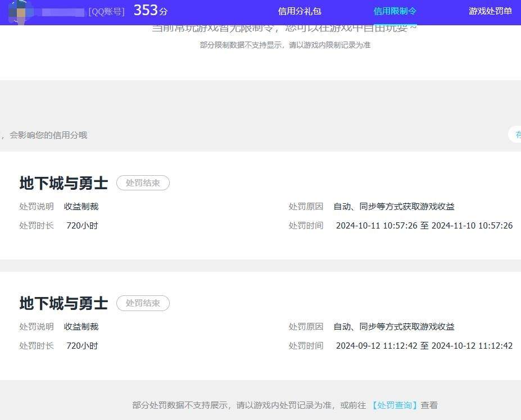The width and height of the screenshot is (521, 420).
Task: Switch to the 游戏处罚单 tab
Action: [x=490, y=11]
